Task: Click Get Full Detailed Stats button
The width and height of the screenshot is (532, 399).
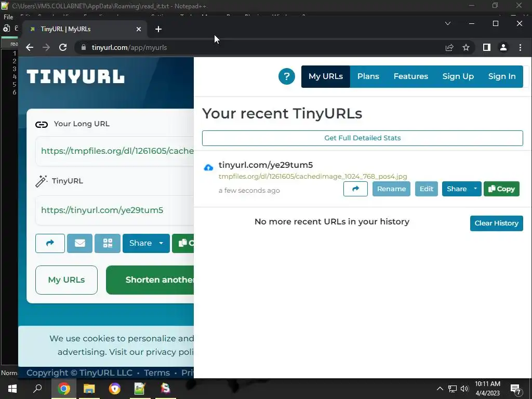Action: pyautogui.click(x=362, y=138)
